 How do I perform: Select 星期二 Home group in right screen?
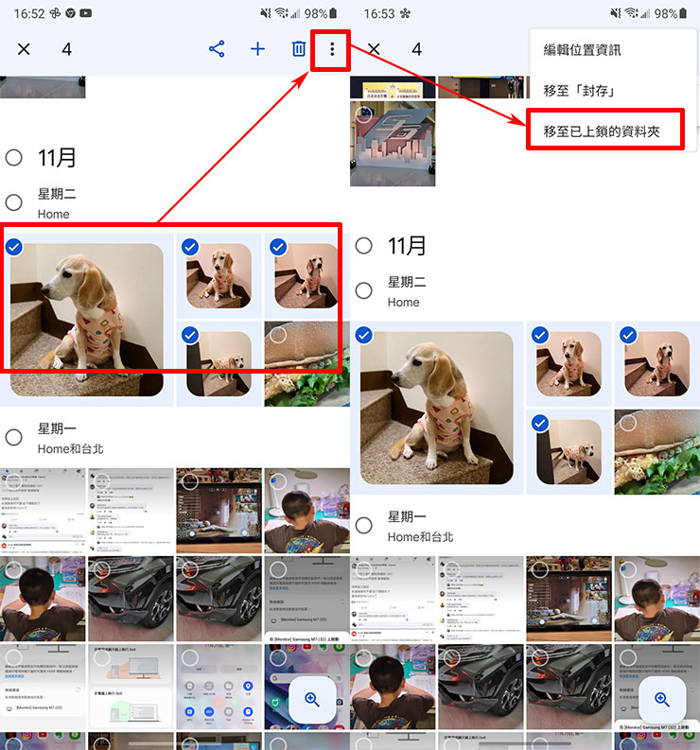tap(364, 290)
